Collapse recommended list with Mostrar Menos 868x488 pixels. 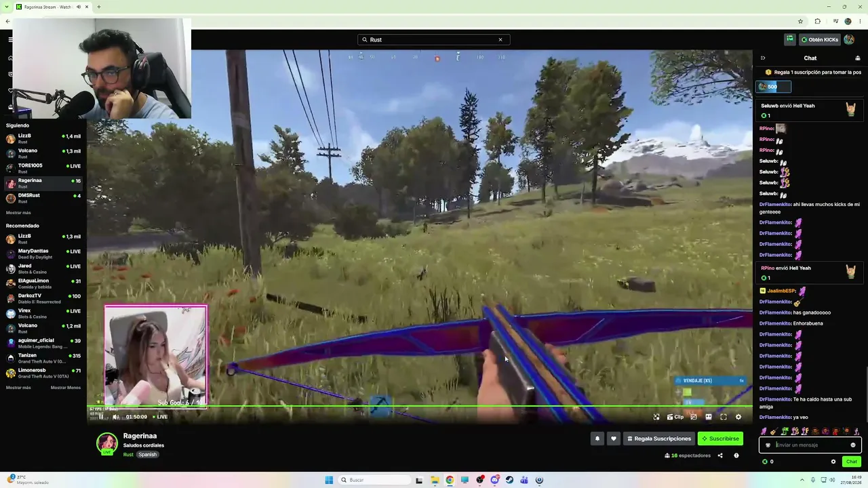66,388
